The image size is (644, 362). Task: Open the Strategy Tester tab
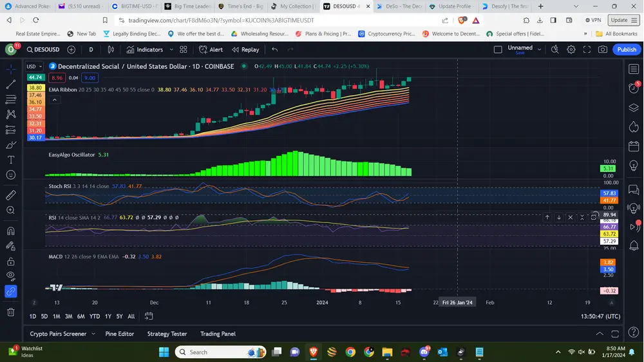click(x=167, y=334)
